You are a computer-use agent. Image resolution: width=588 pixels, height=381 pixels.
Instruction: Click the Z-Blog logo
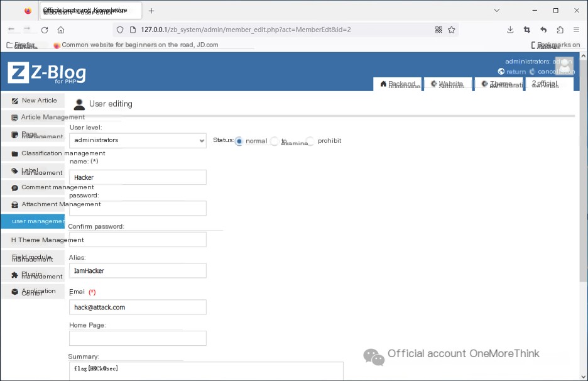coord(47,73)
